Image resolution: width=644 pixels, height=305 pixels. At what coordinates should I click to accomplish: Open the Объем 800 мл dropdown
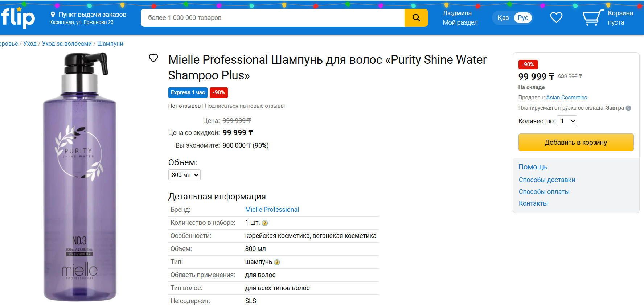pyautogui.click(x=184, y=175)
